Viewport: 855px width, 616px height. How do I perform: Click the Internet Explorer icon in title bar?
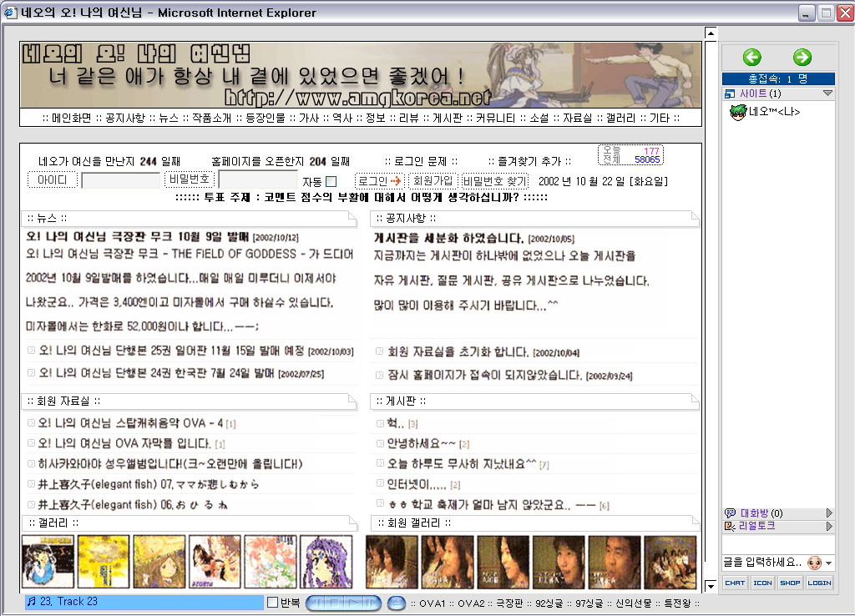pyautogui.click(x=10, y=12)
